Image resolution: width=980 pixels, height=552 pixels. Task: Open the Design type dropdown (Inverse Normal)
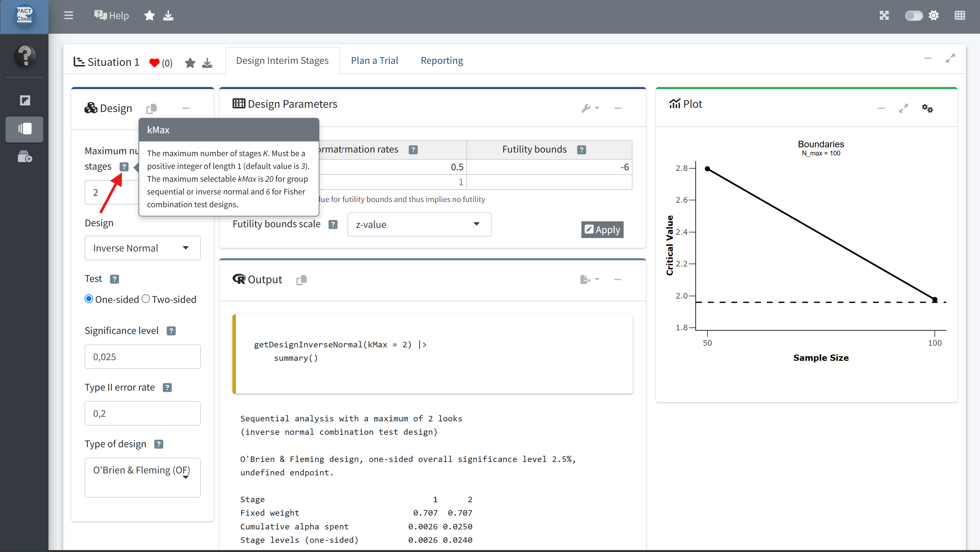pyautogui.click(x=142, y=248)
